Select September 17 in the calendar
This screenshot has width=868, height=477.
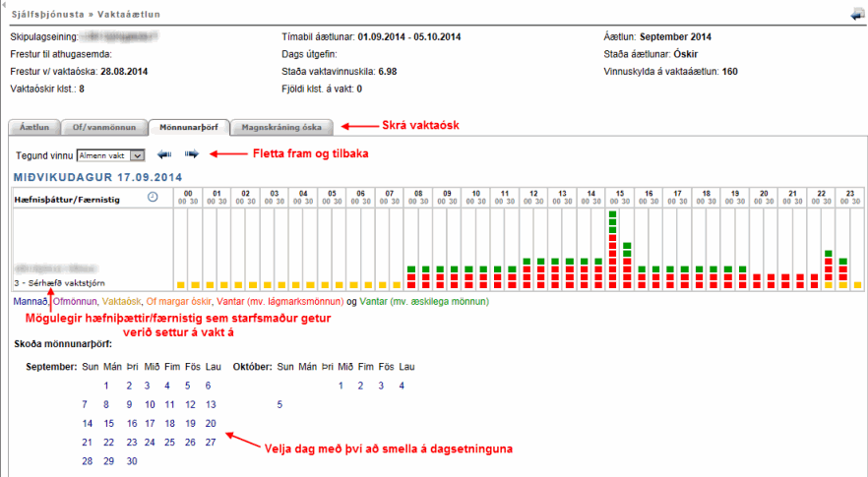point(150,423)
